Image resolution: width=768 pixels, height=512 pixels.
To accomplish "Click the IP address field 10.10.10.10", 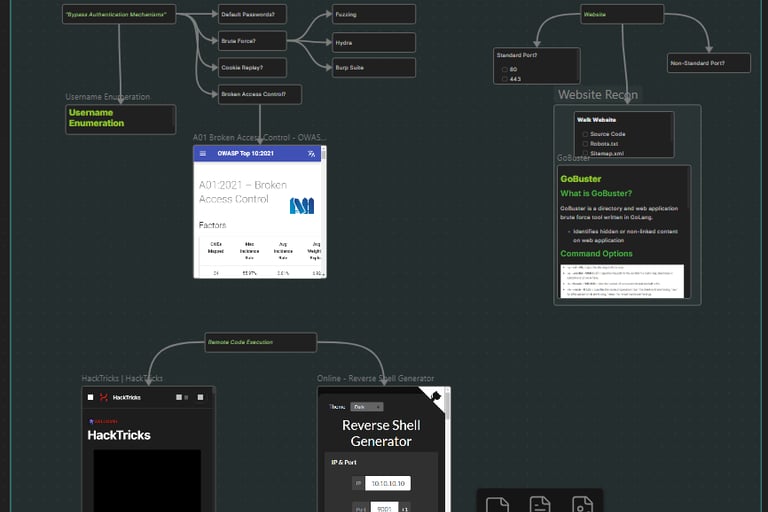I will point(388,483).
